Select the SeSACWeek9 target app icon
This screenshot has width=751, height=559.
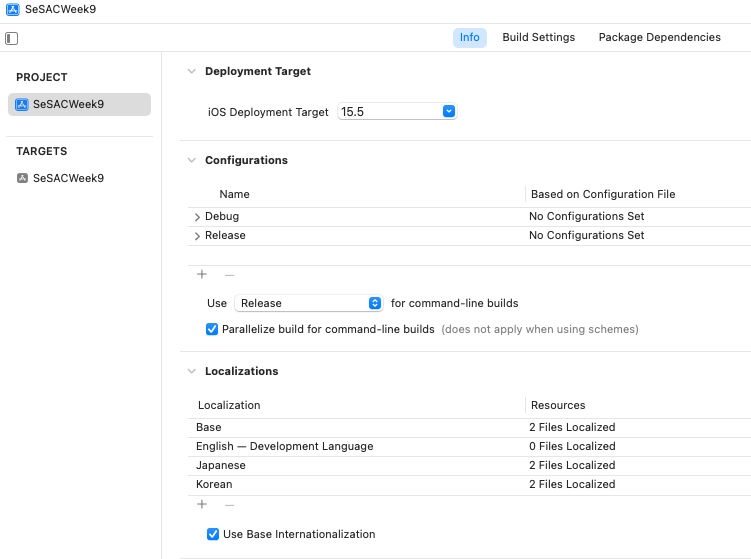pos(22,178)
